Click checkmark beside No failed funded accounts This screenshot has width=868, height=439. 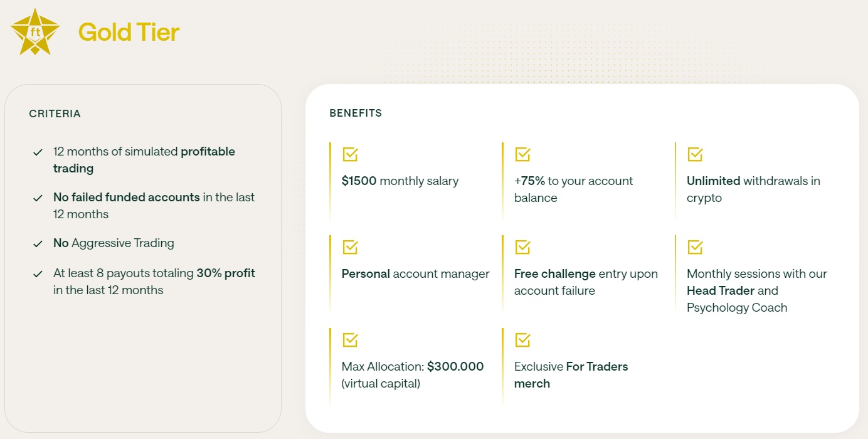[38, 198]
